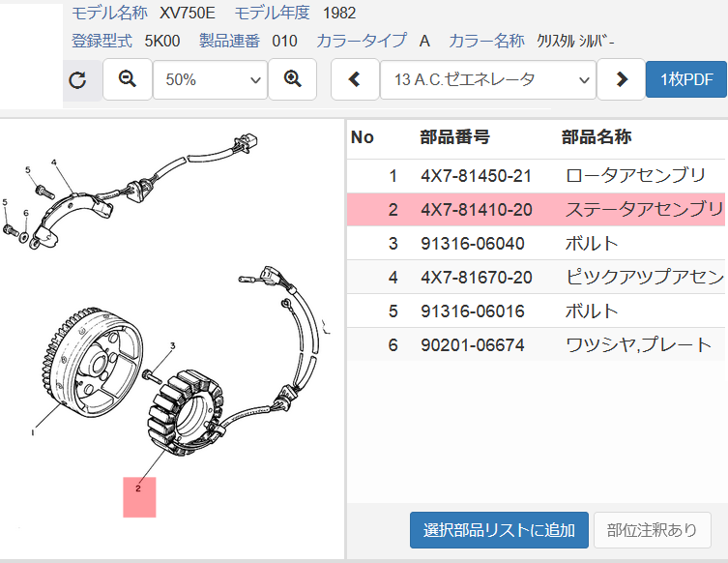The image size is (728, 563).
Task: Click the 登録型式 label
Action: [102, 41]
